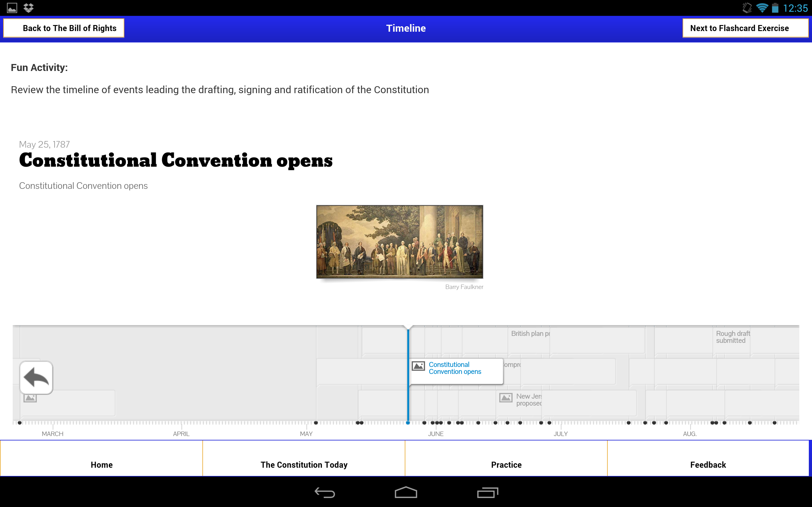Switch to the Home tab
812x507 pixels.
(101, 465)
